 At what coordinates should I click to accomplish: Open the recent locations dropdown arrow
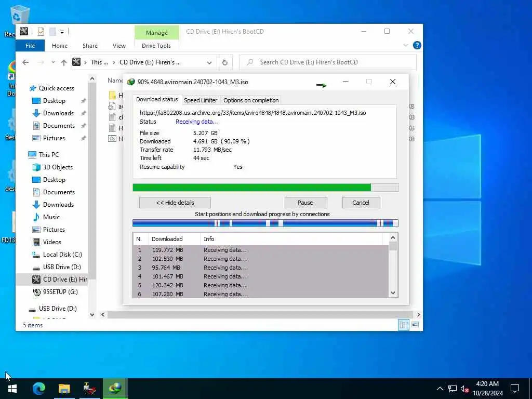click(x=53, y=62)
